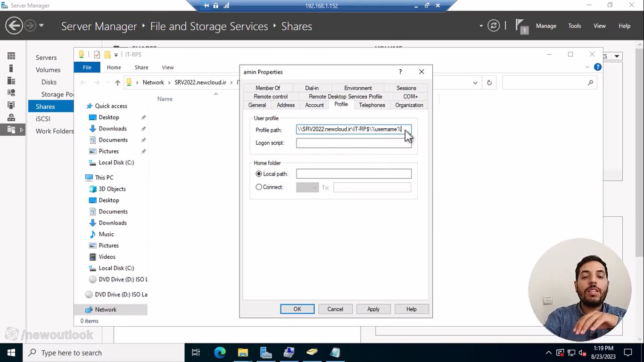Viewport: 644px width, 362px height.
Task: Open File Explorer help question mark icon
Action: [x=598, y=67]
